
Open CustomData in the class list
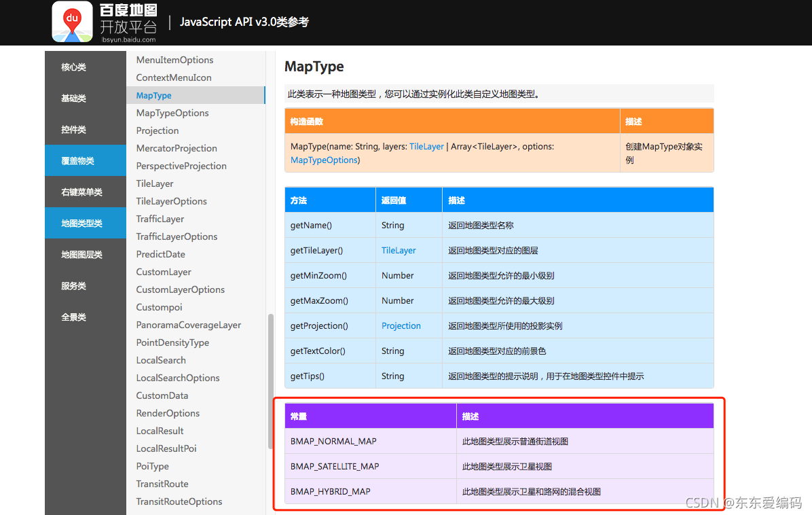[x=162, y=395]
